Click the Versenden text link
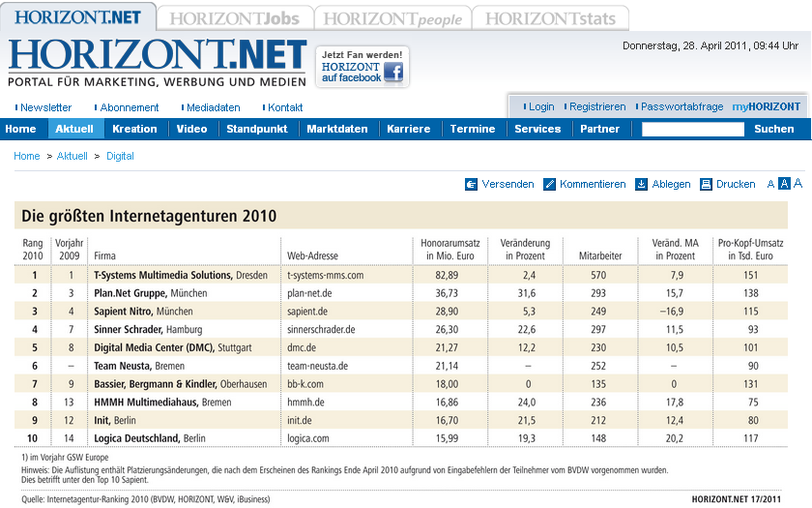Viewport: 812px width, 508px height. 507,184
